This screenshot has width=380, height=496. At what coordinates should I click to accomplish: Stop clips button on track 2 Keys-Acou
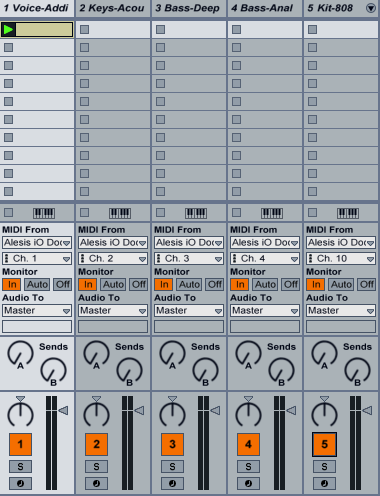[85, 212]
